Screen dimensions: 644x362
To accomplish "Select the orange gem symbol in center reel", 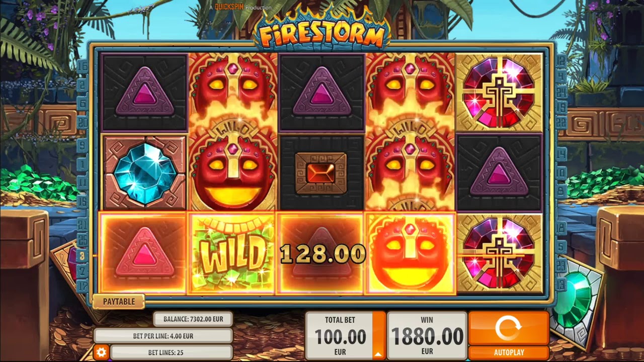I will [x=320, y=173].
